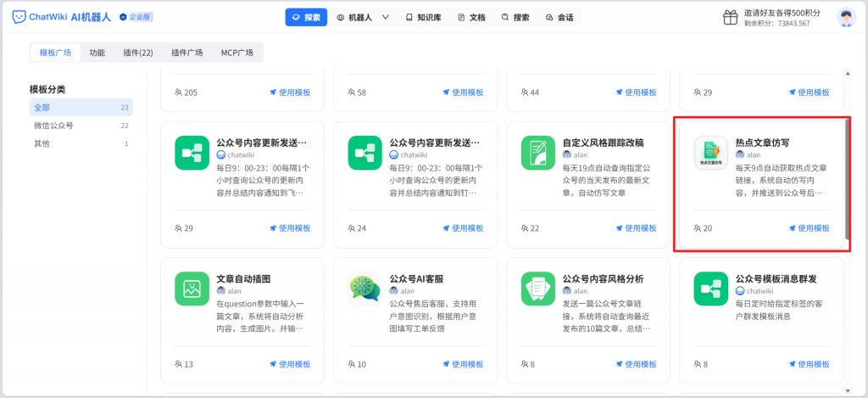This screenshot has width=868, height=398.
Task: Switch to the 功能 tab
Action: coord(97,53)
